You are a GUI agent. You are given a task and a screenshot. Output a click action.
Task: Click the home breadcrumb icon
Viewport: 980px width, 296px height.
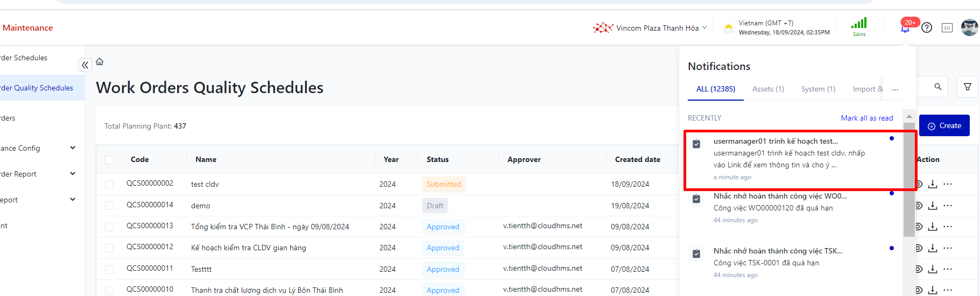100,62
